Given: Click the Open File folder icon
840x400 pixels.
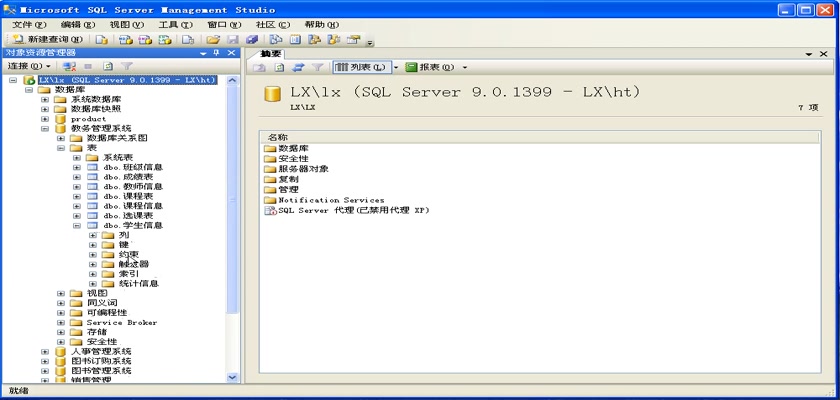Looking at the screenshot, I should pyautogui.click(x=213, y=40).
